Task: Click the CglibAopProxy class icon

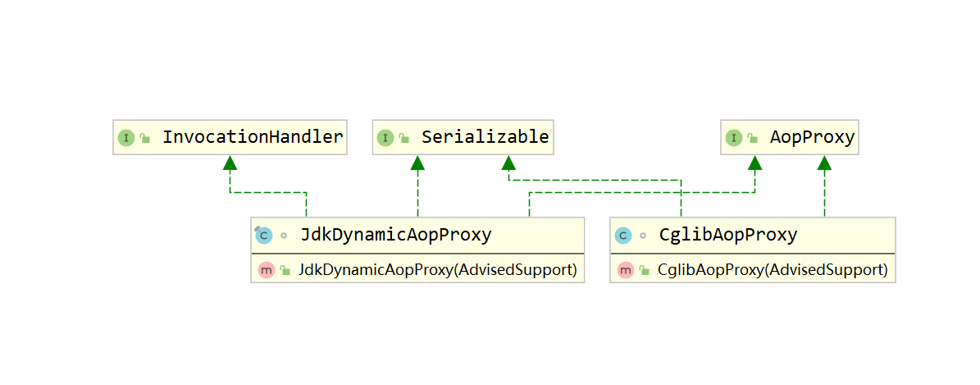Action: [622, 236]
